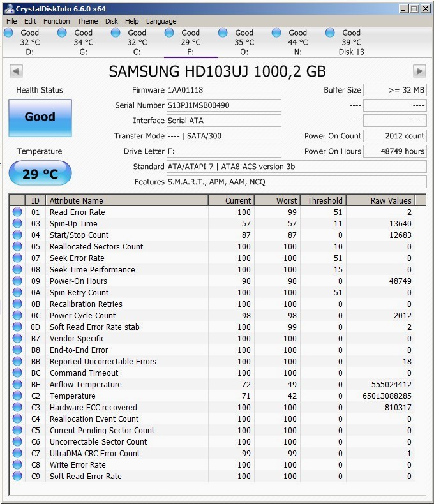This screenshot has width=434, height=504.
Task: Click the CrystalDiskInfo title bar app icon
Action: coord(9,9)
